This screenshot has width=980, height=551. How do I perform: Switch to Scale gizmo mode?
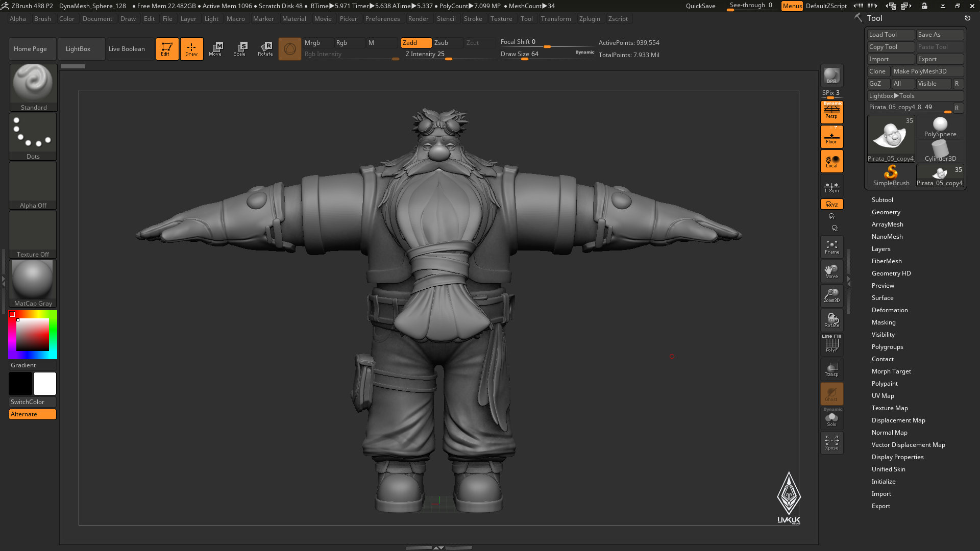[x=240, y=49]
